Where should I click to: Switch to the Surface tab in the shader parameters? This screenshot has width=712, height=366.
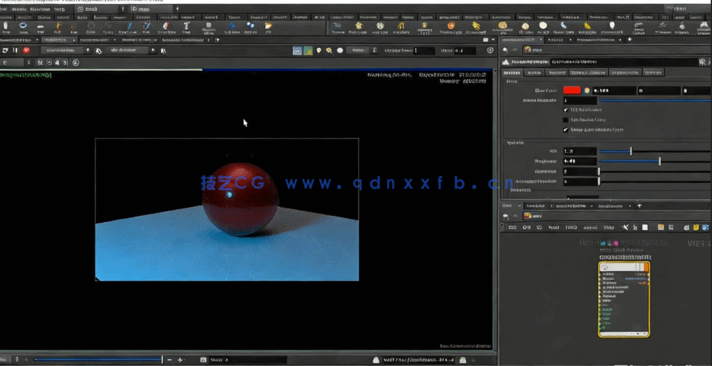coord(513,72)
